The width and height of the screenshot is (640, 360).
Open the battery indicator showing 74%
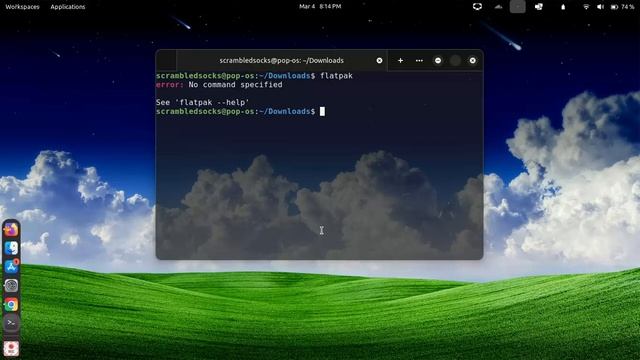coord(622,7)
